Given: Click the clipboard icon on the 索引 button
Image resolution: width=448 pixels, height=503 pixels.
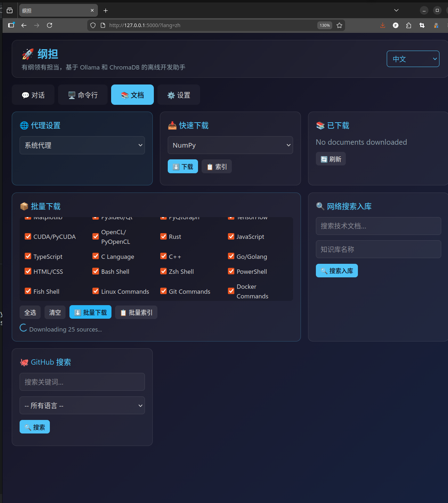Looking at the screenshot, I should coord(209,166).
